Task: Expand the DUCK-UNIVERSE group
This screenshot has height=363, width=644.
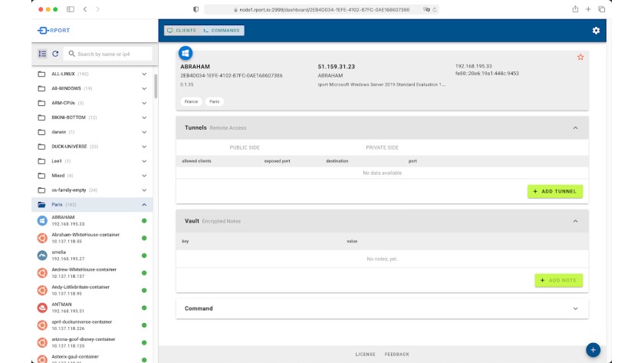Action: (x=144, y=147)
